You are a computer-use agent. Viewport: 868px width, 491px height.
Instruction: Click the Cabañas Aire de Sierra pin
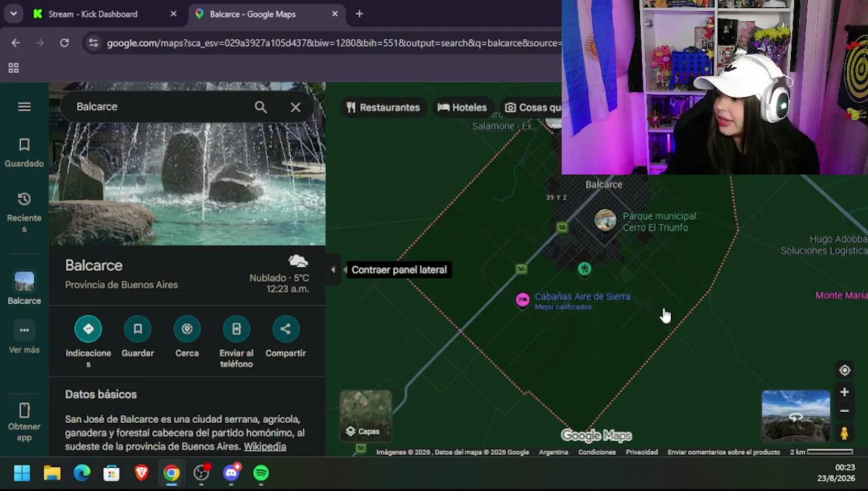point(523,300)
